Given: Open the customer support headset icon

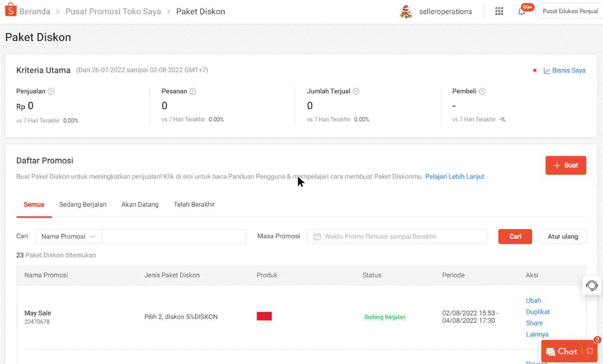Looking at the screenshot, I should click(592, 286).
